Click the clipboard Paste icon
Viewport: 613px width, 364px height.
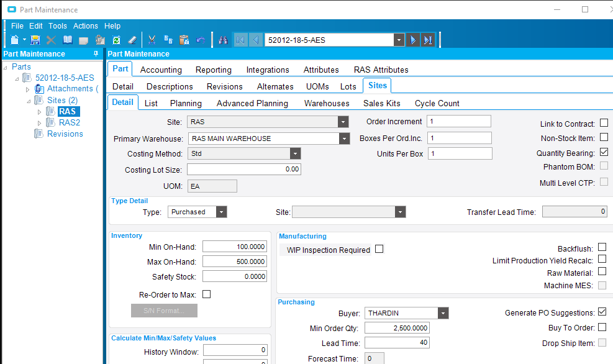click(x=184, y=40)
